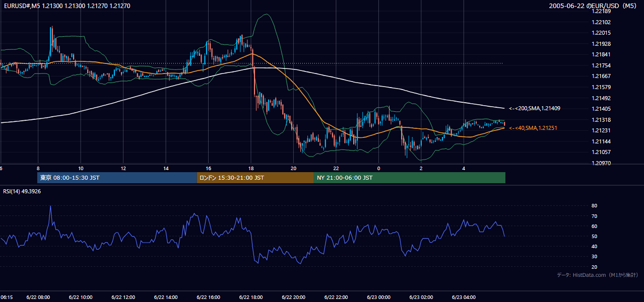This screenshot has height=302, width=644.
Task: Click price axis value 1.21144
Action: tap(602, 141)
